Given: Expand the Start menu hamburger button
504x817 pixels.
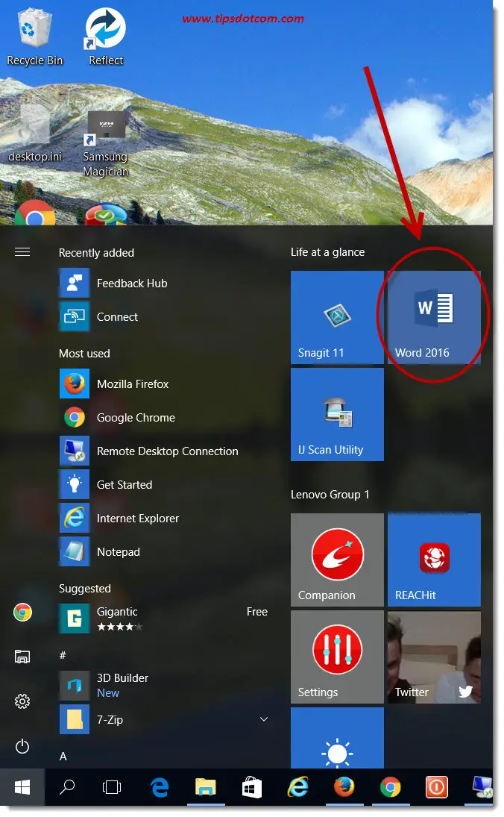Looking at the screenshot, I should point(22,253).
